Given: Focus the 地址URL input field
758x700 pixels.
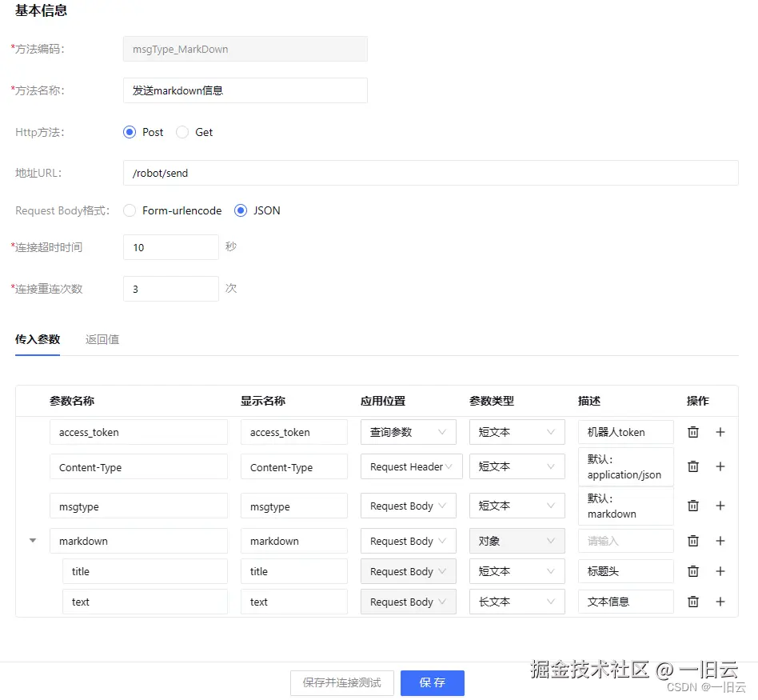Looking at the screenshot, I should point(431,173).
